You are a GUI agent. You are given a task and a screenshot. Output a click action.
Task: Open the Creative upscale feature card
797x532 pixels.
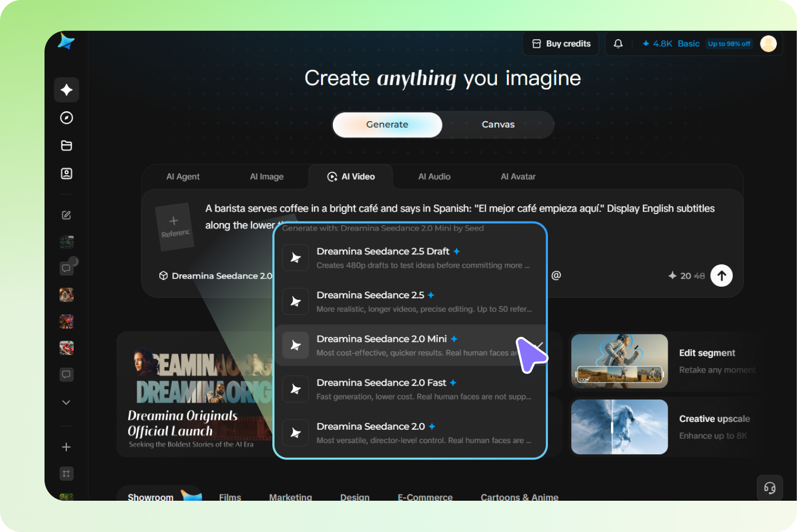tap(667, 427)
